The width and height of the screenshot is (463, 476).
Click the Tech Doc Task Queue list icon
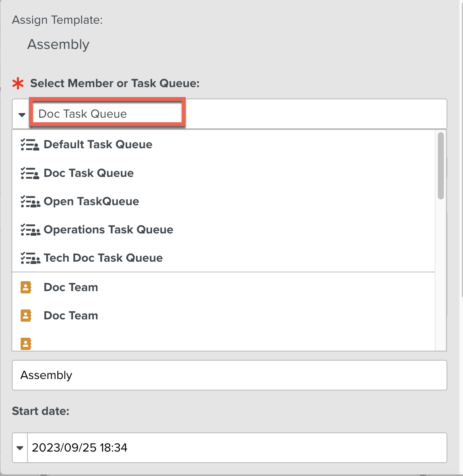pos(30,258)
